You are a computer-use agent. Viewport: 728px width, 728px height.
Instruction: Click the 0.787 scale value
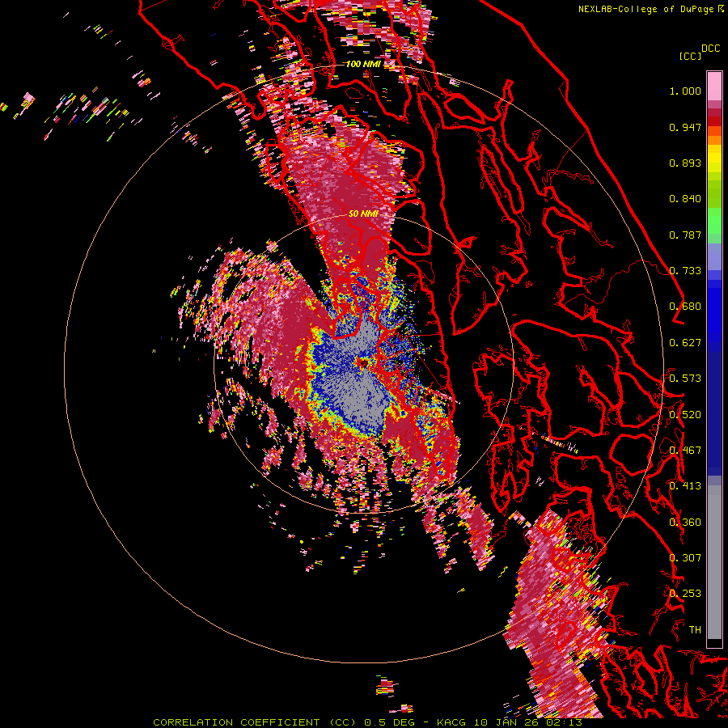click(685, 235)
